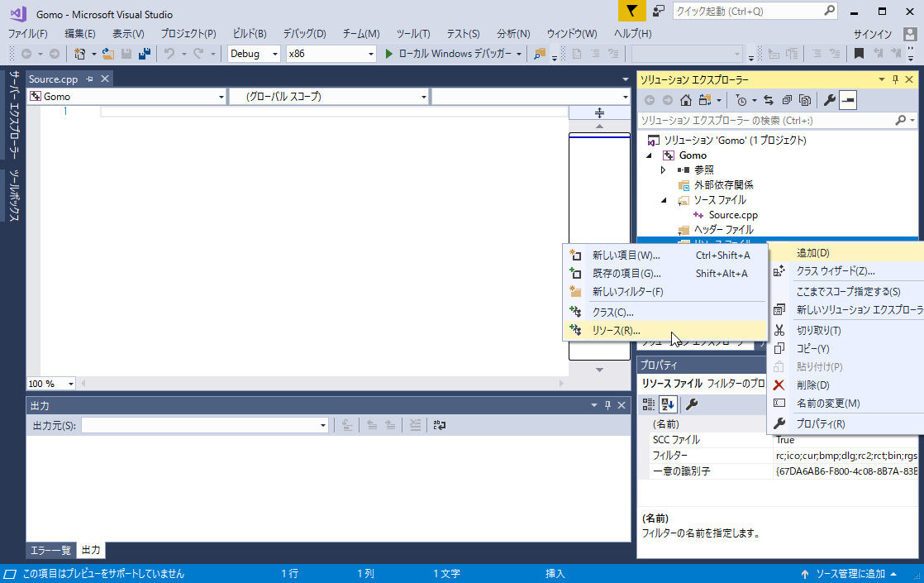Open the ビルド(B) menu
Image resolution: width=924 pixels, height=583 pixels.
tap(250, 34)
